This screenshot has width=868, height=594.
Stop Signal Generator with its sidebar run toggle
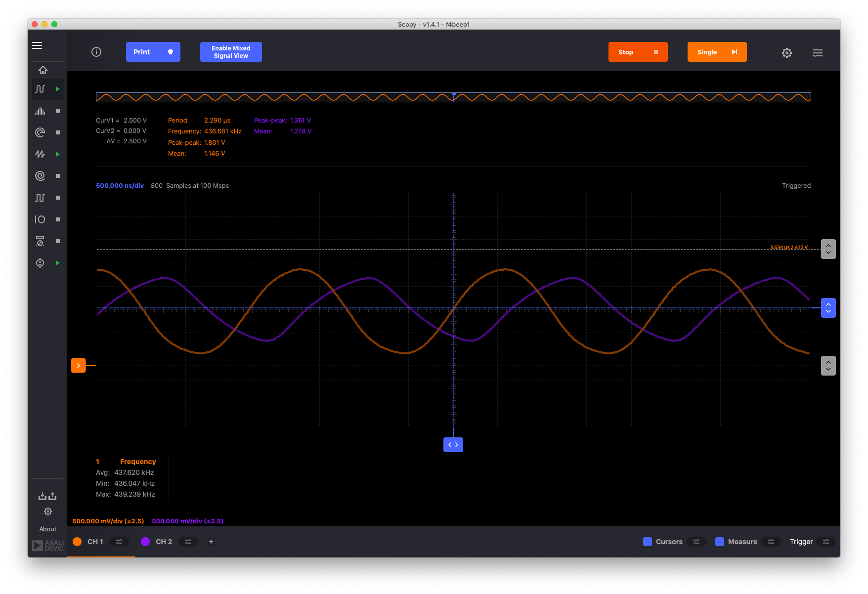58,154
